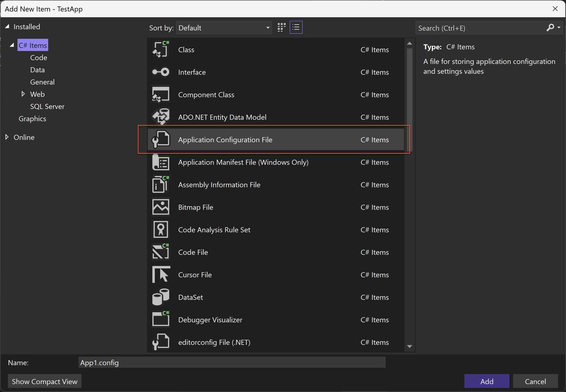
Task: Select the Component Class icon
Action: pos(161,94)
